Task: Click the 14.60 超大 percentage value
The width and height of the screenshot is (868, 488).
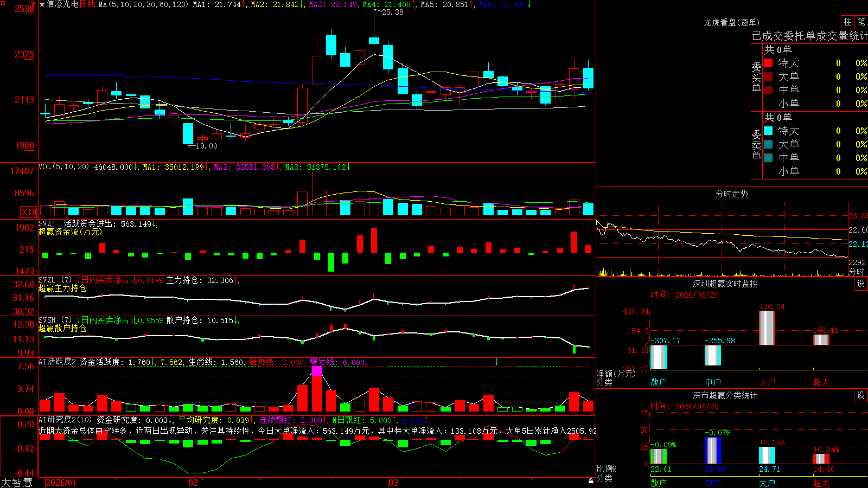Action: click(x=824, y=470)
